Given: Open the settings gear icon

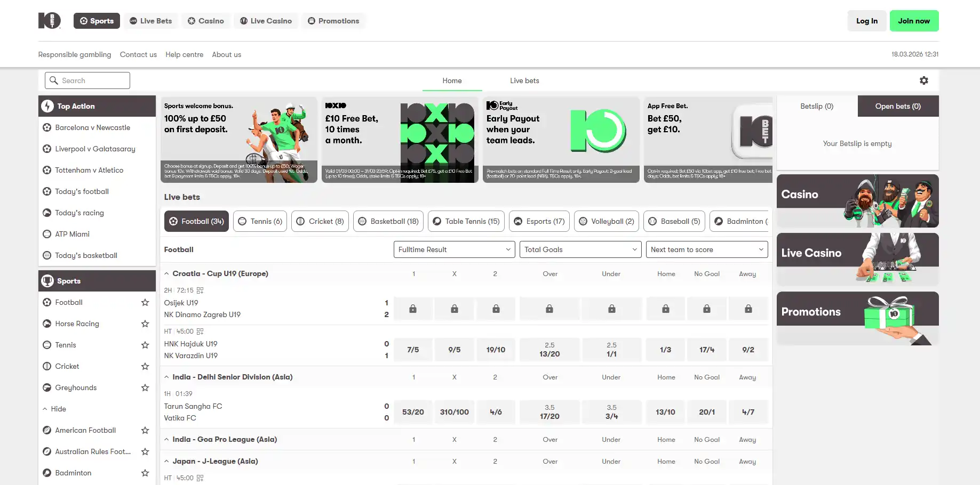Looking at the screenshot, I should [924, 80].
